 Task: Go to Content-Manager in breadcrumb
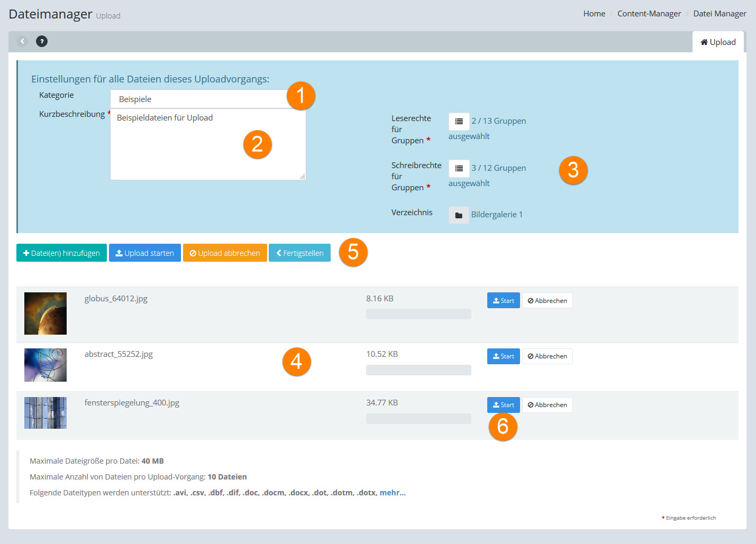click(649, 14)
